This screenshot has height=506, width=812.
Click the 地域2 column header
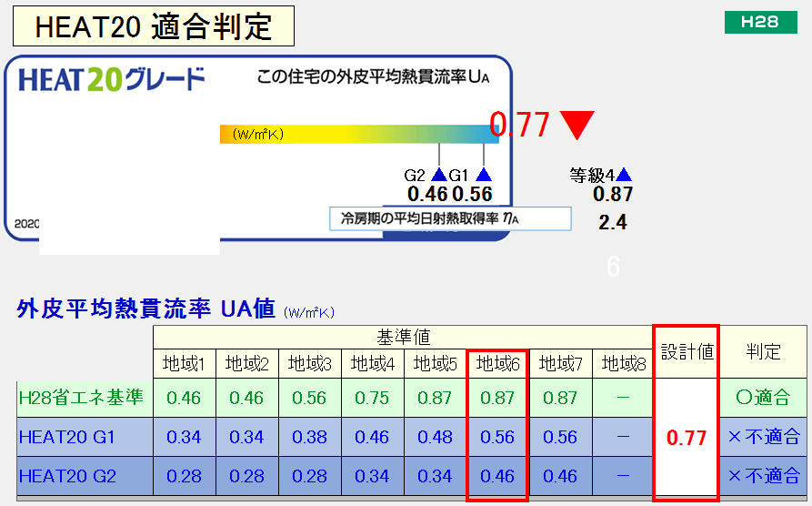247,364
